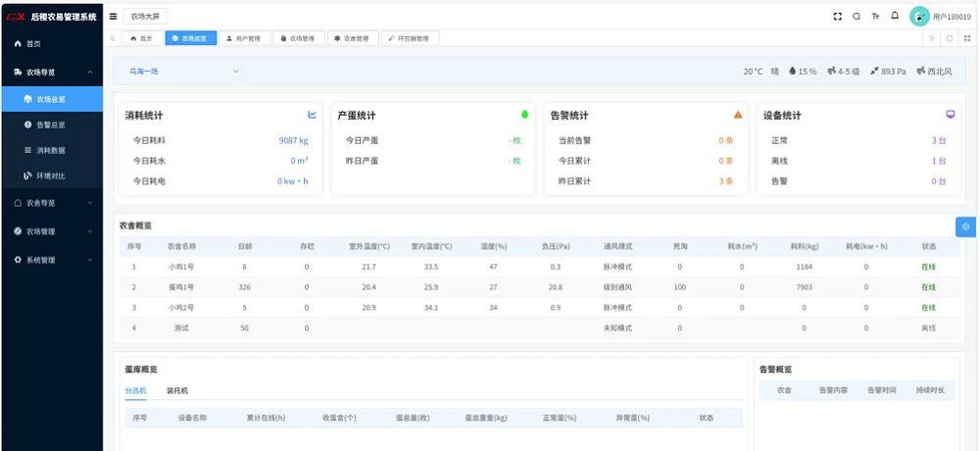Open the search magnifier icon

(x=857, y=17)
